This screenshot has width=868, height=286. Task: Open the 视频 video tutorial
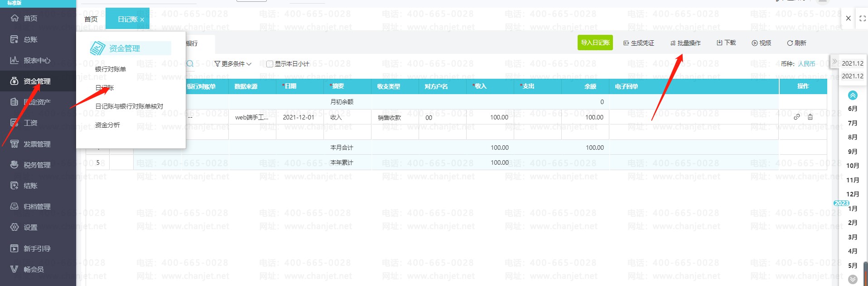tap(761, 43)
